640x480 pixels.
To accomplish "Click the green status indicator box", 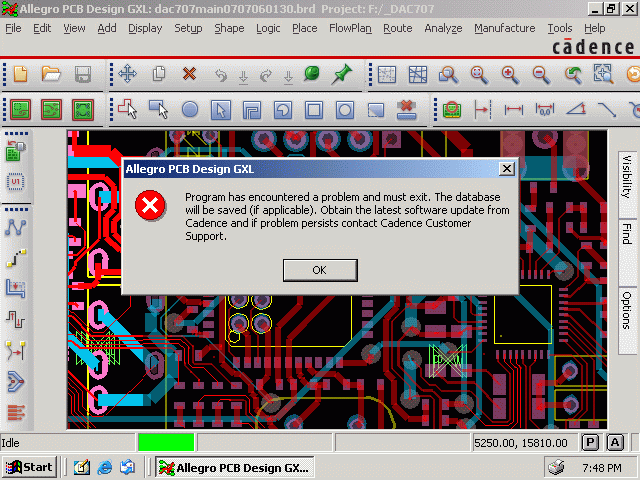I will 166,442.
